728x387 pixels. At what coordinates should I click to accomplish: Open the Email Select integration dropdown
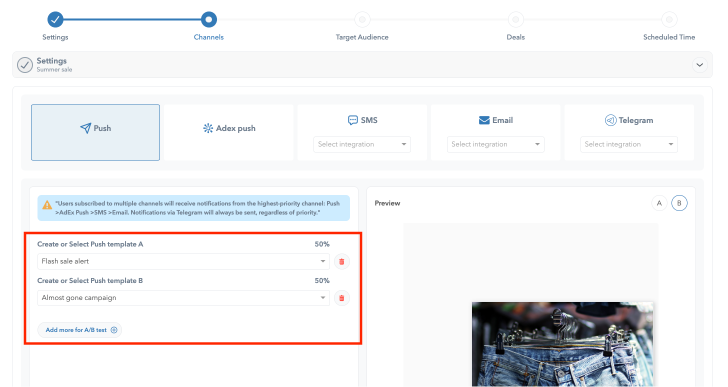click(495, 144)
